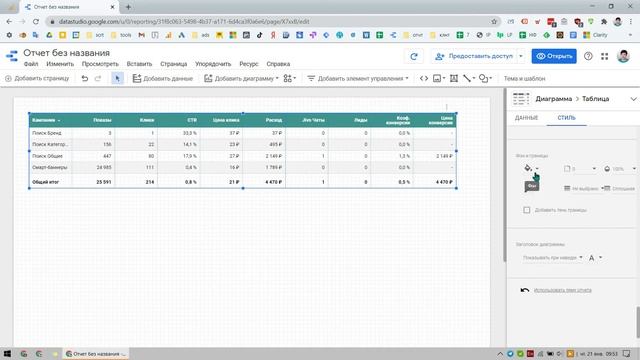Activate the selection mode cursor tool
Image resolution: width=640 pixels, height=360 pixels.
(x=118, y=78)
